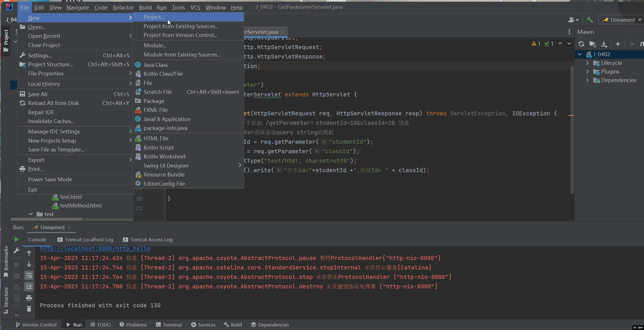
Task: Click the Build project hammer icon
Action: (590, 20)
